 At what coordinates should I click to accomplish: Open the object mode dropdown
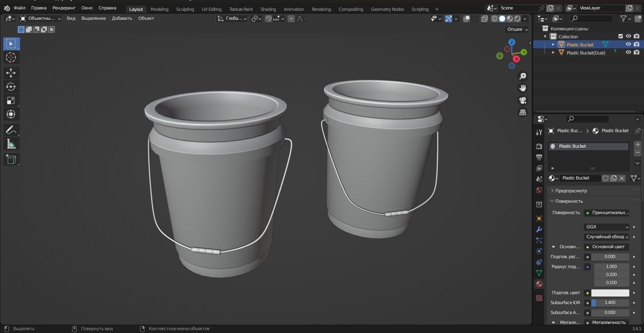pos(40,18)
